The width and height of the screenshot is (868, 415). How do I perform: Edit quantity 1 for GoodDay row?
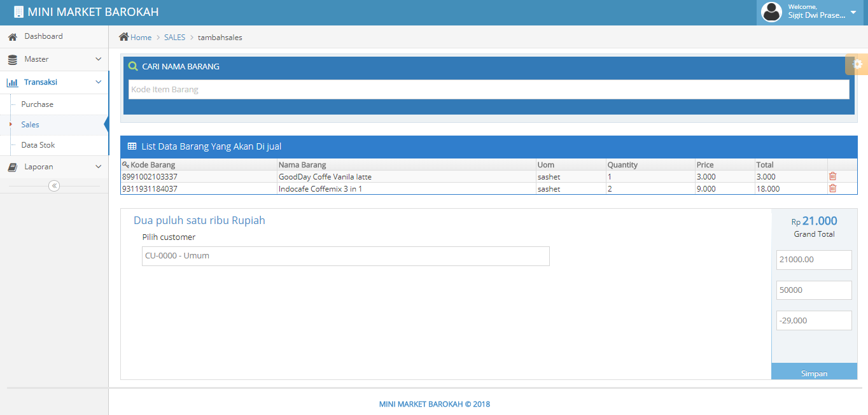coord(650,176)
